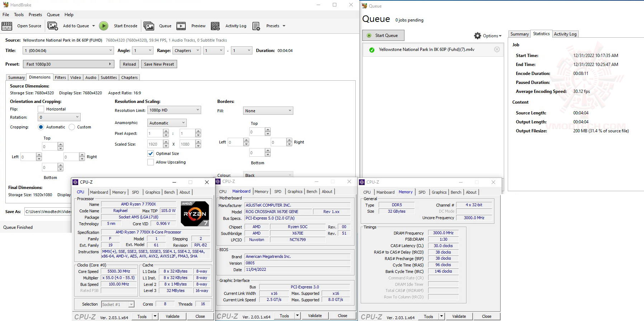Click the Add to Queue image icon
The width and height of the screenshot is (644, 321).
53,26
